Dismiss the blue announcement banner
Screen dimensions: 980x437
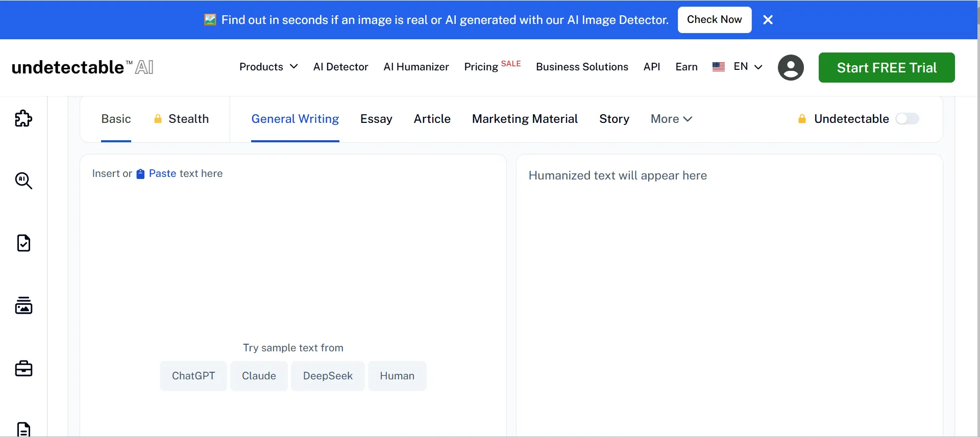click(768, 20)
